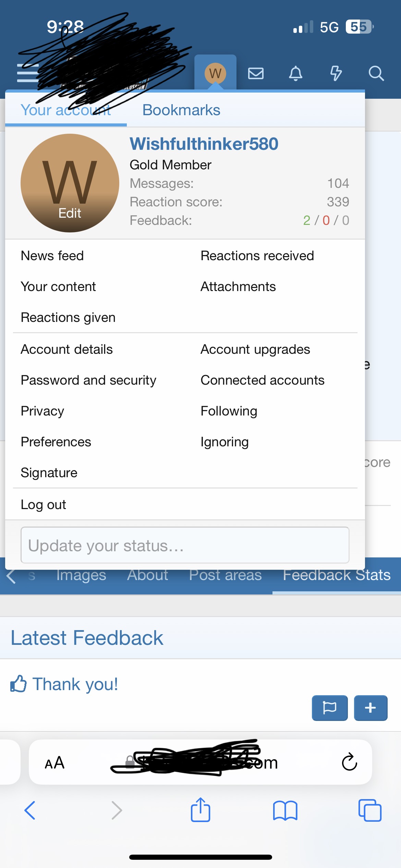Open the envelope conversations icon
The width and height of the screenshot is (401, 868).
[x=256, y=73]
